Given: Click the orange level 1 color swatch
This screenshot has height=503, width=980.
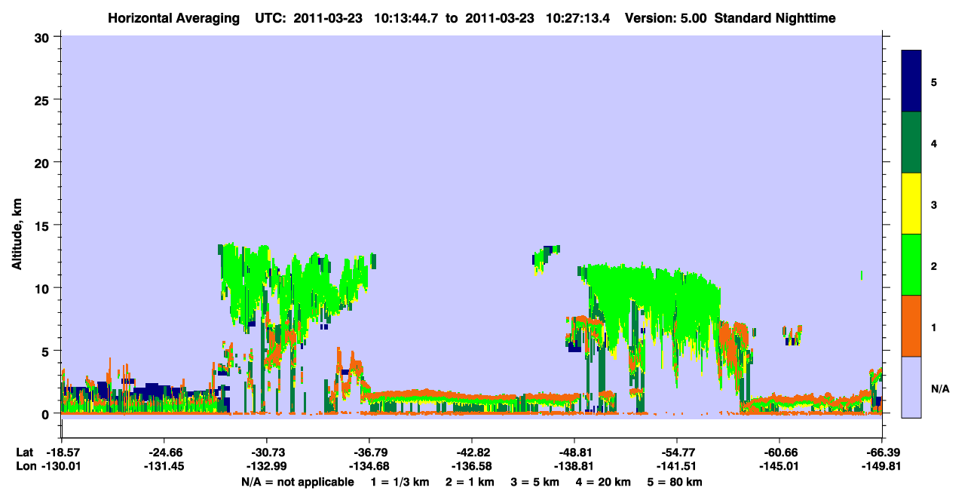Looking at the screenshot, I should tap(911, 326).
